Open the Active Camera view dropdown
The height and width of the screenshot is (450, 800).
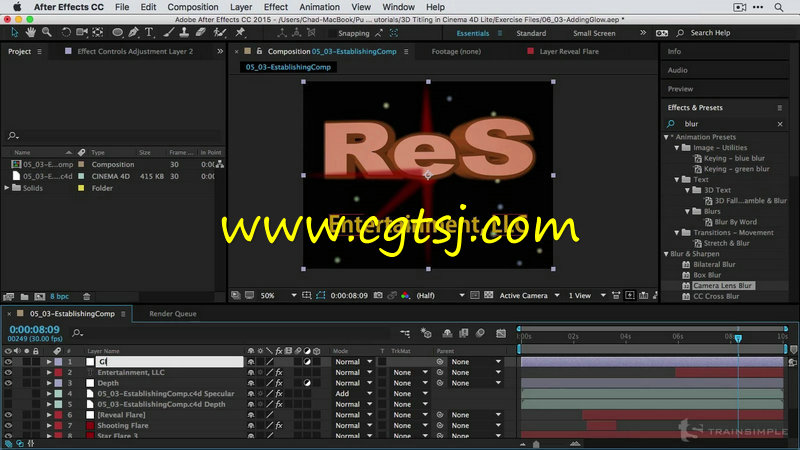coord(530,295)
